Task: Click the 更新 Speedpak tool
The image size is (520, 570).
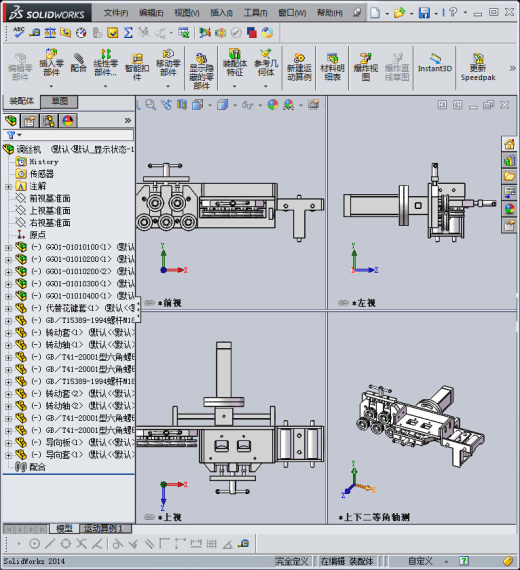Action: coord(478,67)
